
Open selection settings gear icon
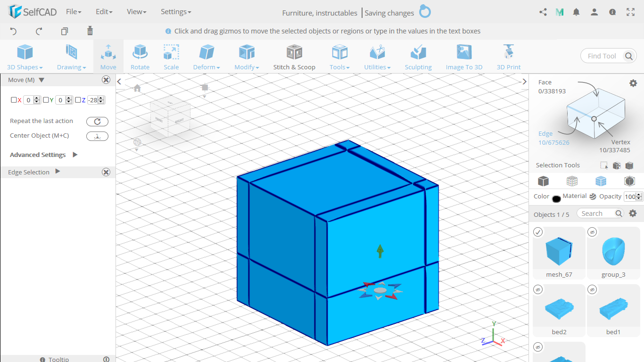pos(633,83)
